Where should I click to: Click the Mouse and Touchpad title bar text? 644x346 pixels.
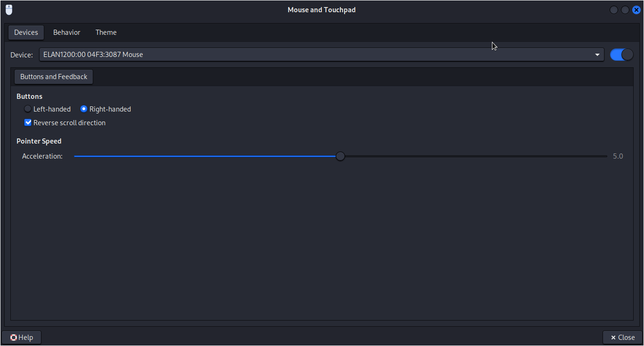[322, 10]
